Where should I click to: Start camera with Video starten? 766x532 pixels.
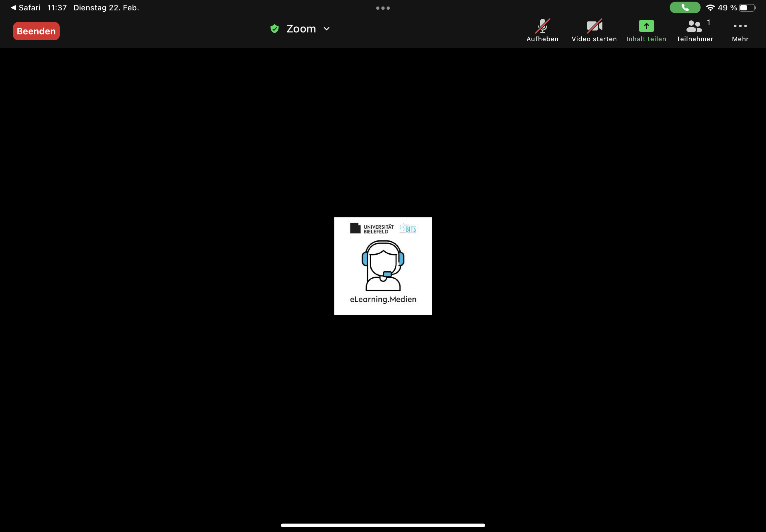click(x=594, y=30)
